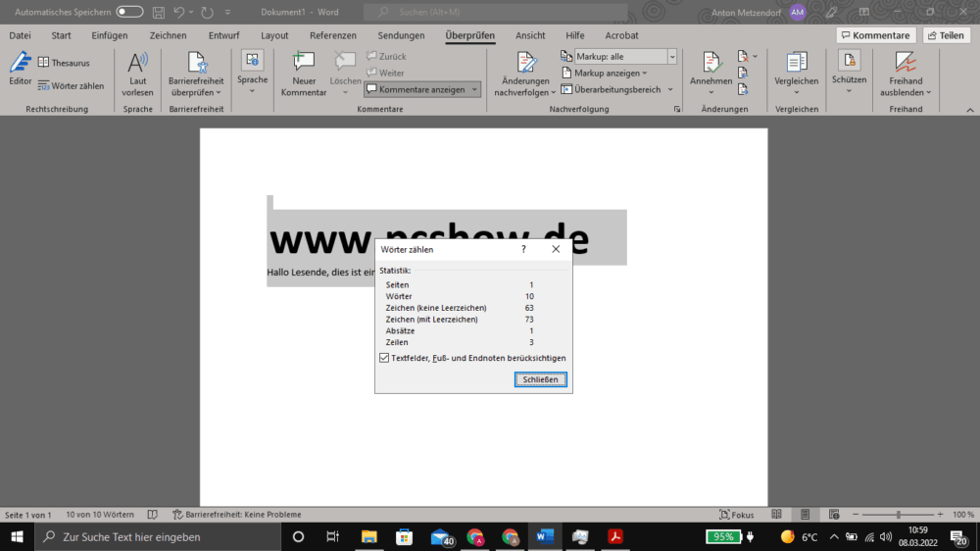980x551 pixels.
Task: Open Schützen protection options
Action: click(849, 73)
